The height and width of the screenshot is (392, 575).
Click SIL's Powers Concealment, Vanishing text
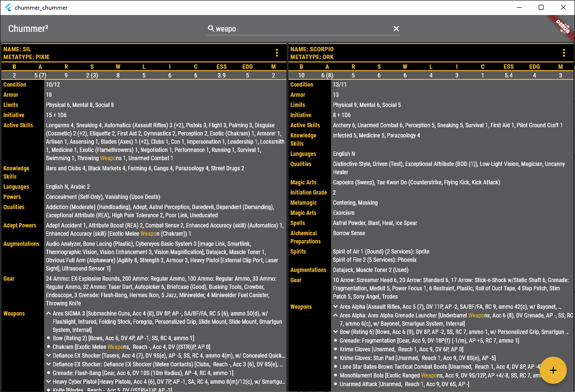(103, 197)
